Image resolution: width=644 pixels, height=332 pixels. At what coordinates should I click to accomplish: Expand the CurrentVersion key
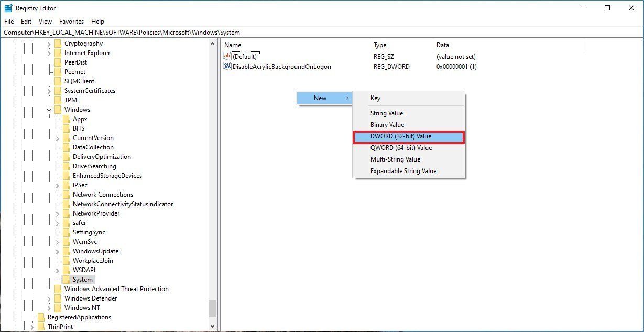pyautogui.click(x=58, y=138)
